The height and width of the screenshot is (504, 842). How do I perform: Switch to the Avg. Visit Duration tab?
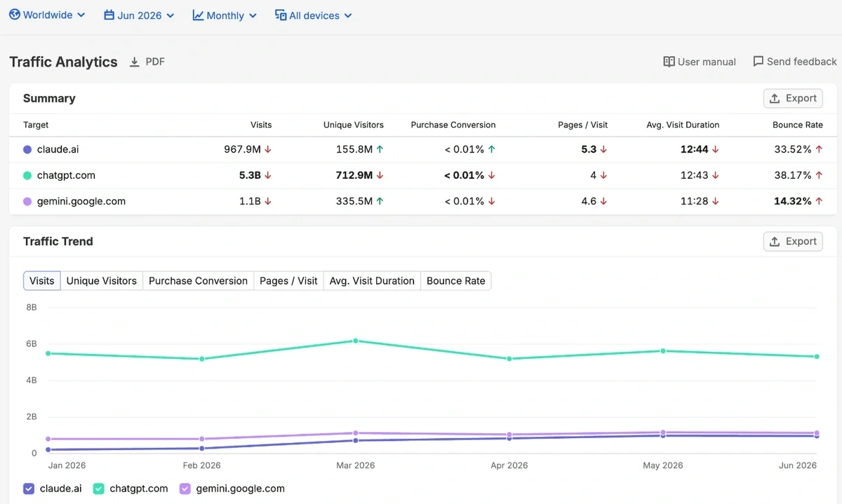click(372, 280)
